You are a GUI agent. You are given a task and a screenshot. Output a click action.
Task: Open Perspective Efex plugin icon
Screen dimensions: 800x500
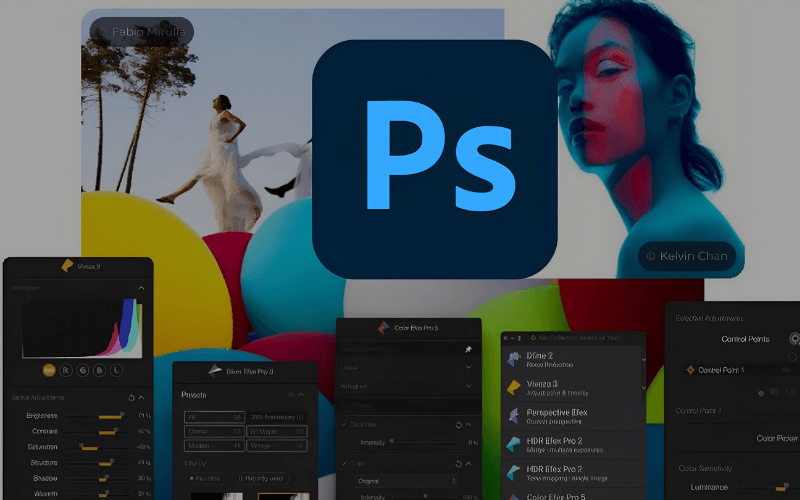coord(513,416)
